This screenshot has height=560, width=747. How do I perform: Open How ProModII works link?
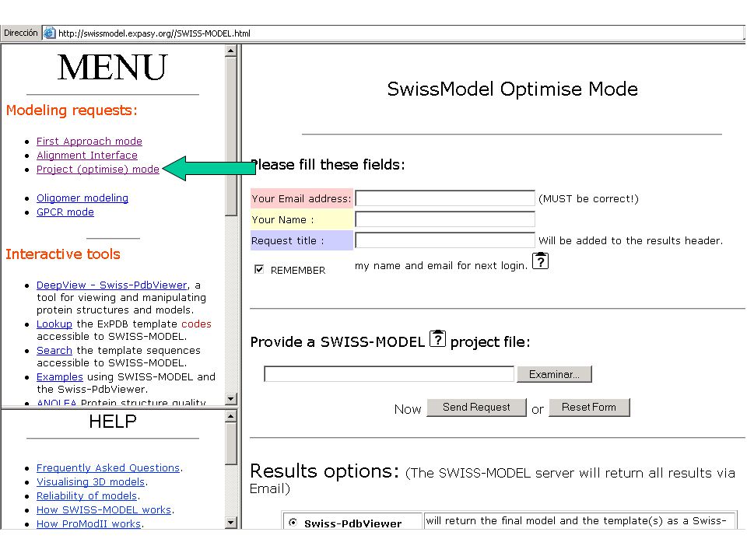(x=89, y=523)
